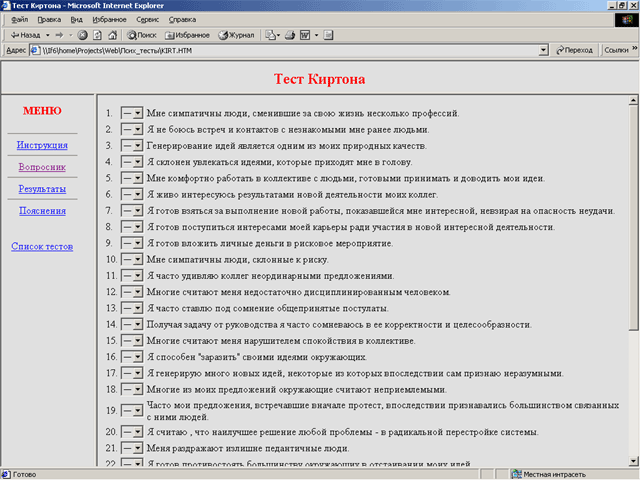This screenshot has width=640, height=480.
Task: Stop page loading with the Stop icon
Action: tap(82, 35)
